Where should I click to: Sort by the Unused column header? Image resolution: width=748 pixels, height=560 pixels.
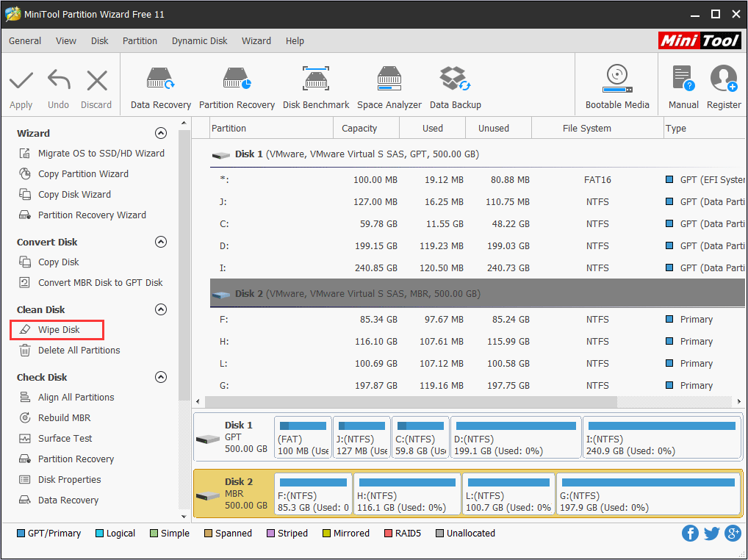[498, 129]
